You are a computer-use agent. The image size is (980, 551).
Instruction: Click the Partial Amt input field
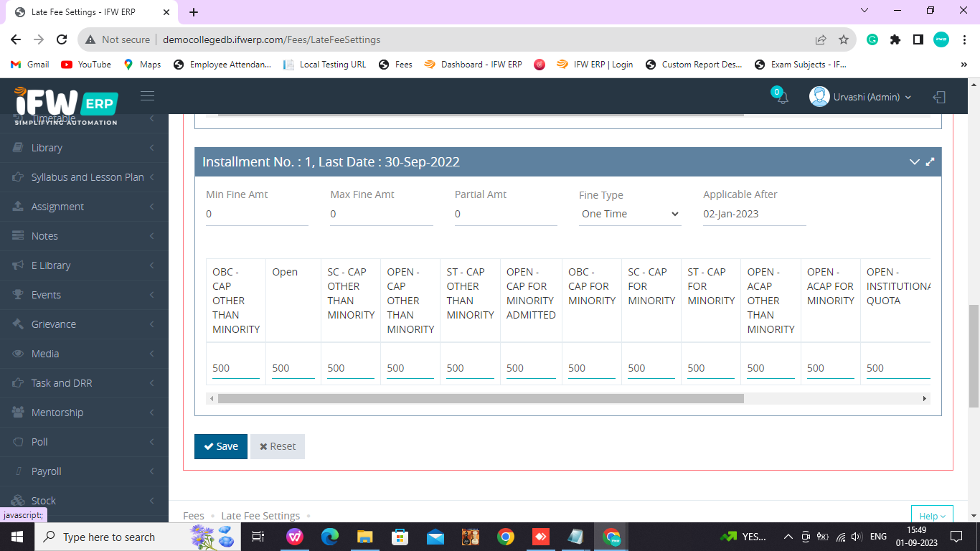(506, 214)
